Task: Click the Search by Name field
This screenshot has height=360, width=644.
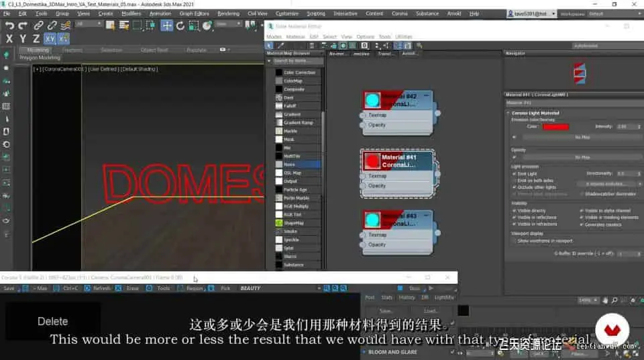Action: pos(298,61)
